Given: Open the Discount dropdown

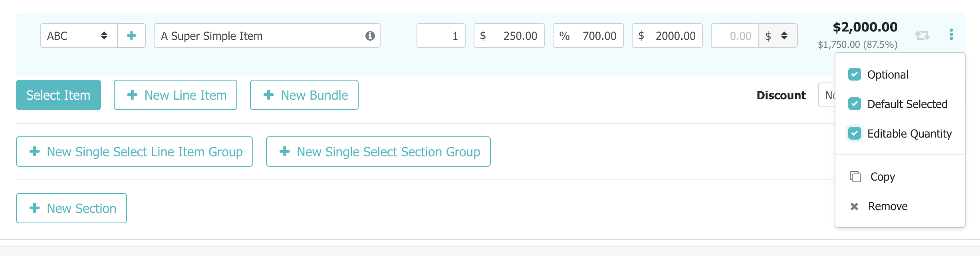Looking at the screenshot, I should point(827,95).
